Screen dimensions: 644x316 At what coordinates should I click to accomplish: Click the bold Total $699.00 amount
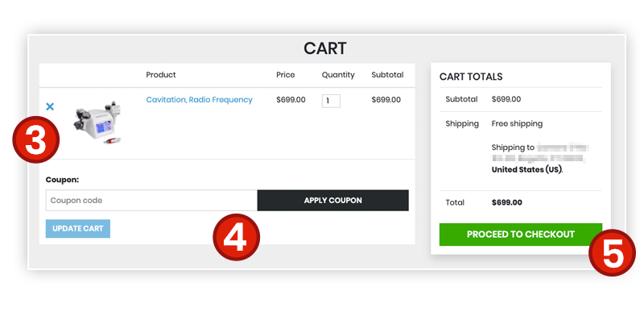507,202
